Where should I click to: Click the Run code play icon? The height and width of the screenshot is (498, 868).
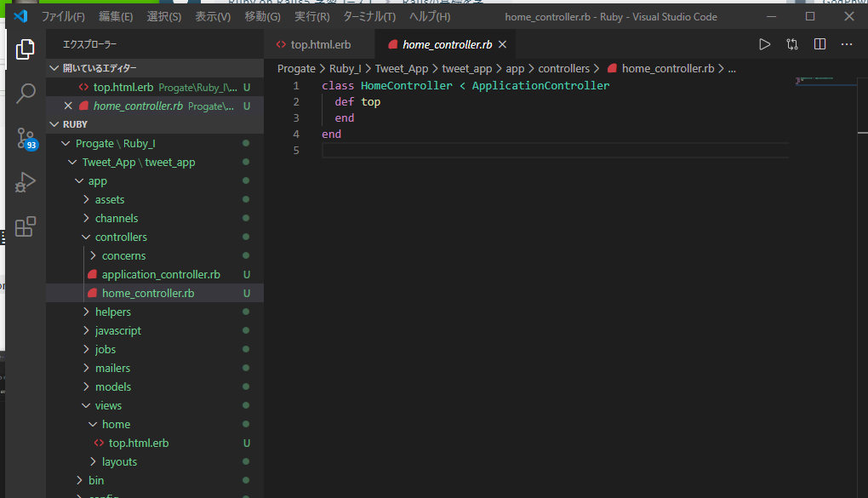(764, 44)
